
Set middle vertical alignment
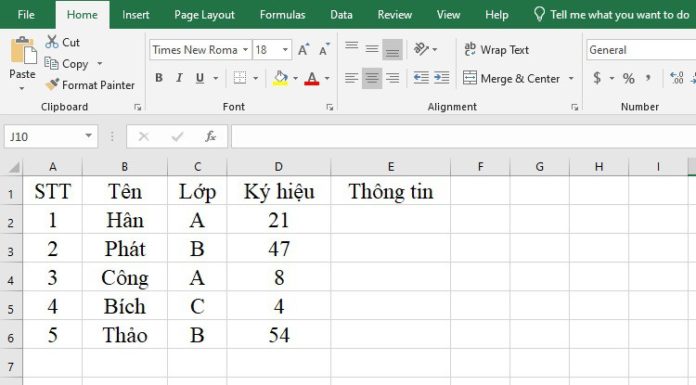click(x=372, y=48)
